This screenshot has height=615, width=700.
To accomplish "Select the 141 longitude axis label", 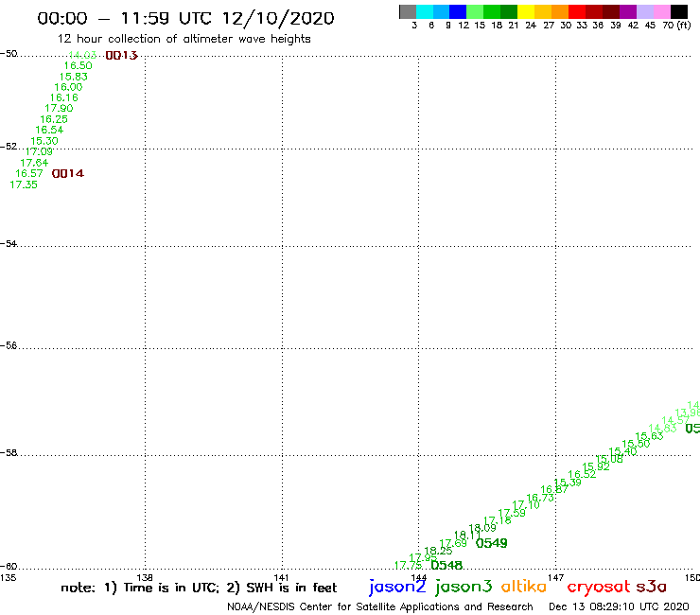I will tap(281, 577).
